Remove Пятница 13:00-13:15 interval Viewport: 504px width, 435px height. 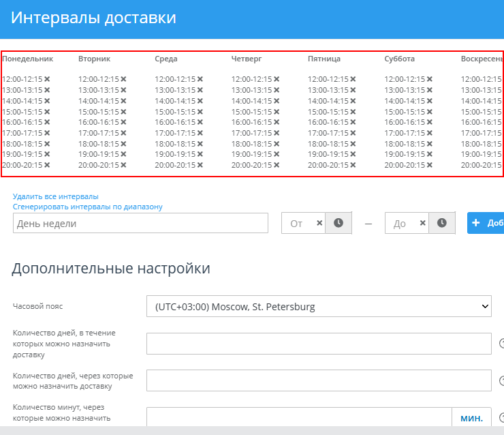tap(353, 90)
